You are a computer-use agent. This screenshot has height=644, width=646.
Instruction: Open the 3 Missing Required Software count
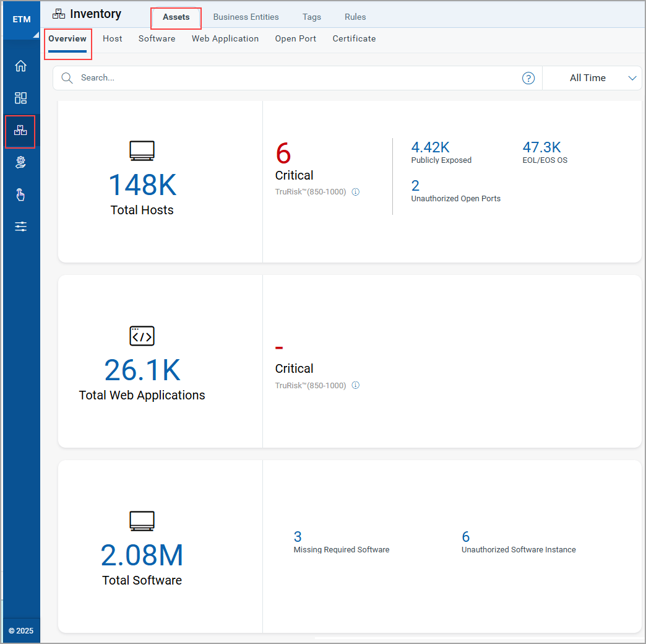click(x=298, y=536)
